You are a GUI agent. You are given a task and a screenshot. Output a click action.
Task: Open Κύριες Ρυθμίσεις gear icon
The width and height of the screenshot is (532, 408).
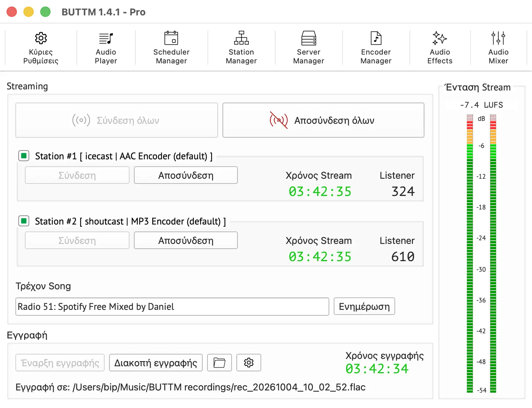(41, 38)
